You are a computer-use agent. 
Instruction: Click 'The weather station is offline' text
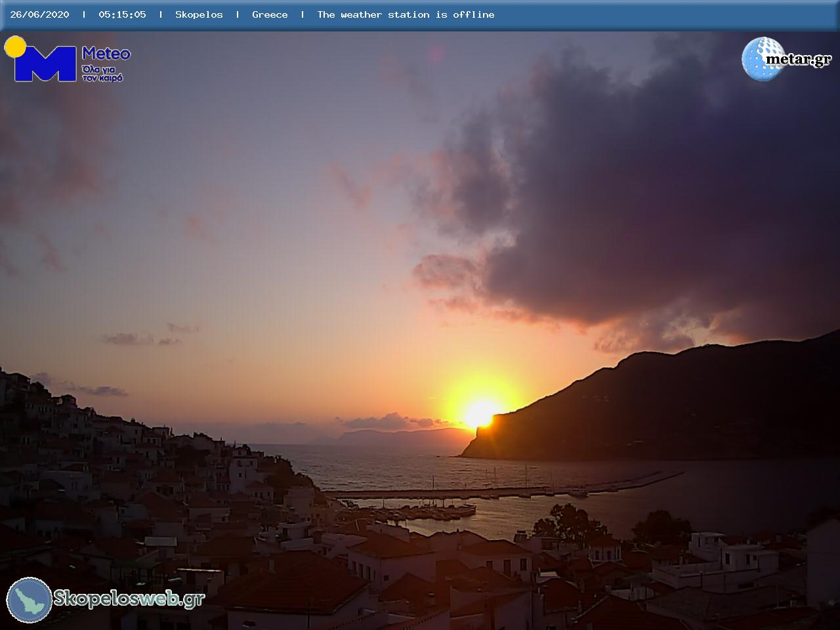coord(406,14)
